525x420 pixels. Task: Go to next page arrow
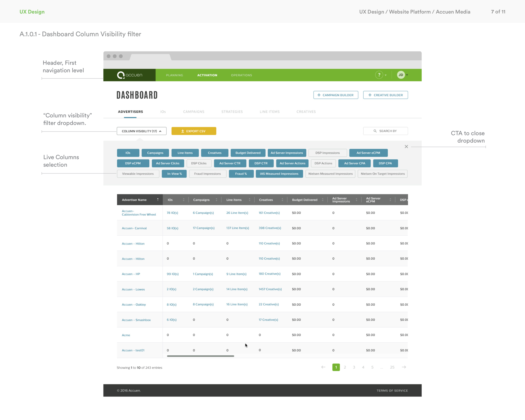pos(404,367)
